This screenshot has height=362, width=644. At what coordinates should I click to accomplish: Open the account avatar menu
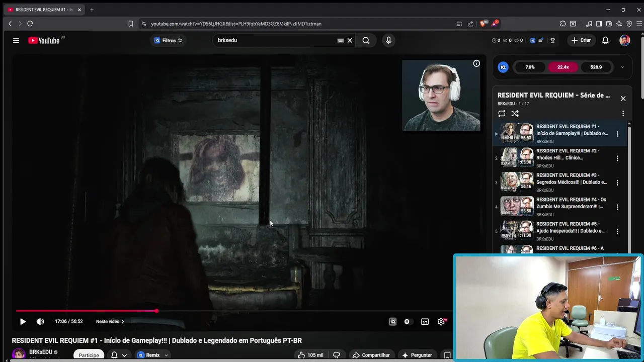[625, 40]
